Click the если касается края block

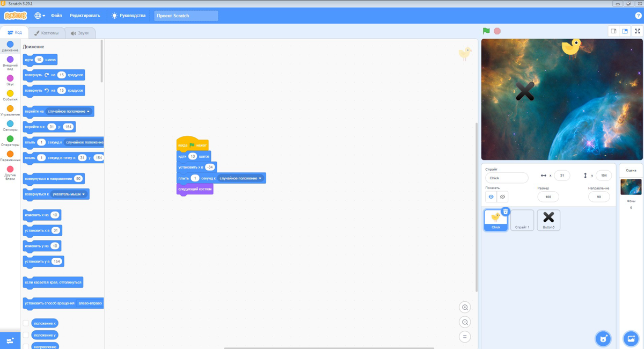tap(53, 282)
